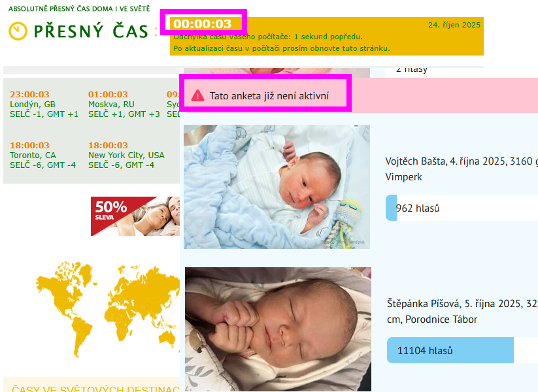This screenshot has height=392, width=538.
Task: Select the date 24. říjen 2025
Action: (x=454, y=25)
